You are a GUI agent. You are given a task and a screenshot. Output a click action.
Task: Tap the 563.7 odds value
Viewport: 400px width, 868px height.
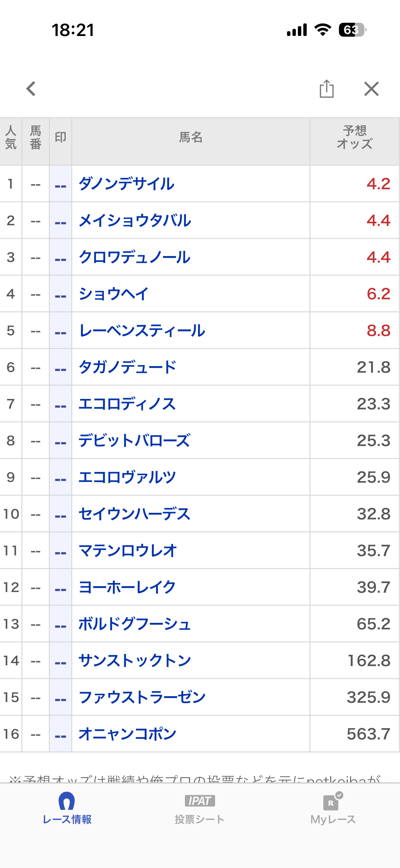tap(368, 734)
